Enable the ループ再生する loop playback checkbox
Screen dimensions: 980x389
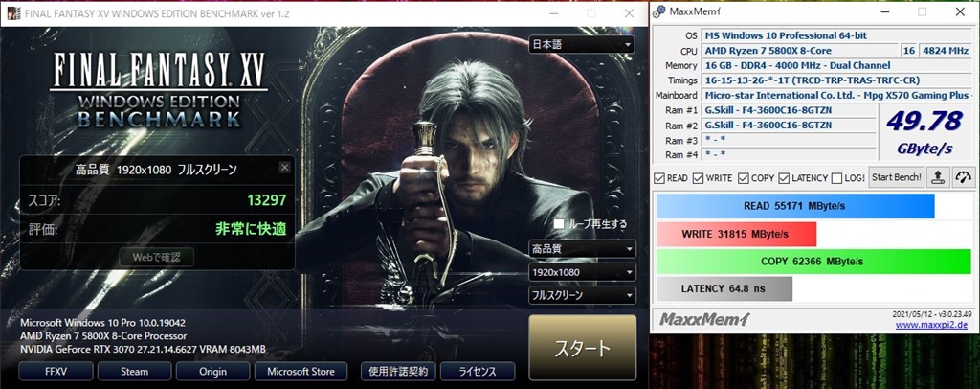pos(559,223)
